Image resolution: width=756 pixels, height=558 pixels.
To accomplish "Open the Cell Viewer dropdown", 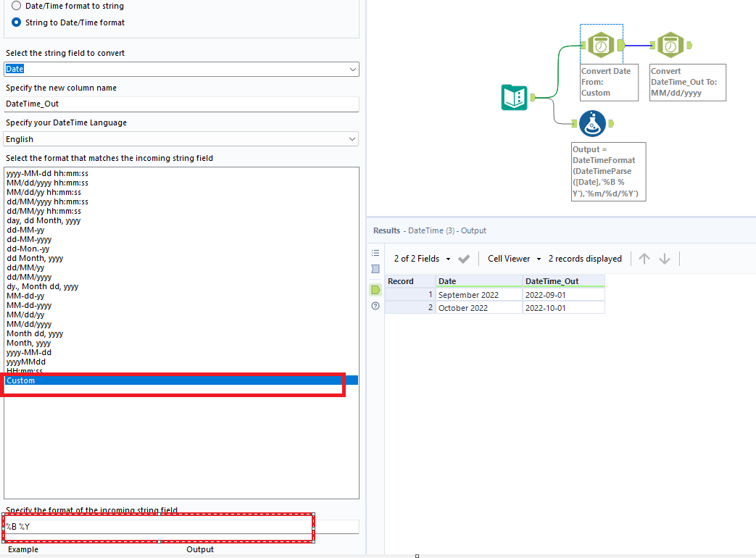I will point(513,258).
